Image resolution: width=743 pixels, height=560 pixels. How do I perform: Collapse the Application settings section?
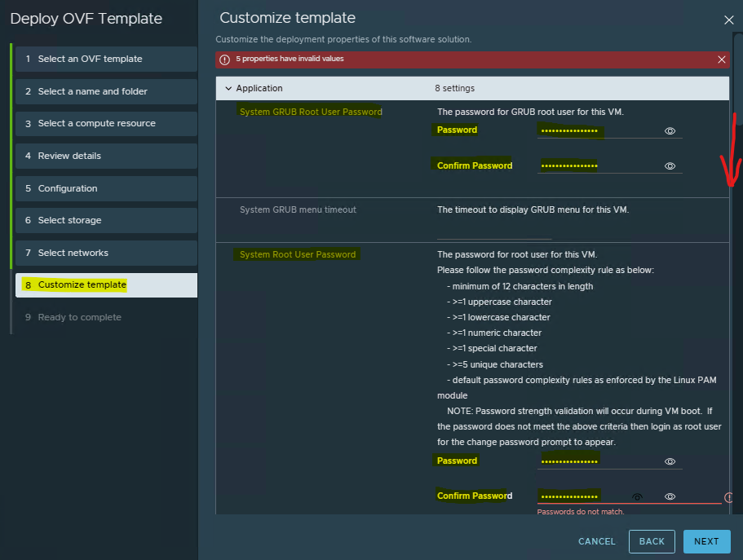228,88
